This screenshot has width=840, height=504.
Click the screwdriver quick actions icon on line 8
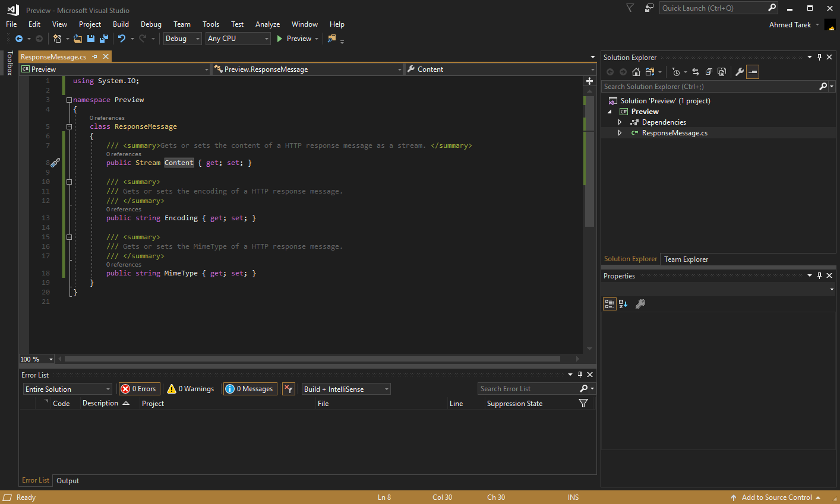point(55,163)
